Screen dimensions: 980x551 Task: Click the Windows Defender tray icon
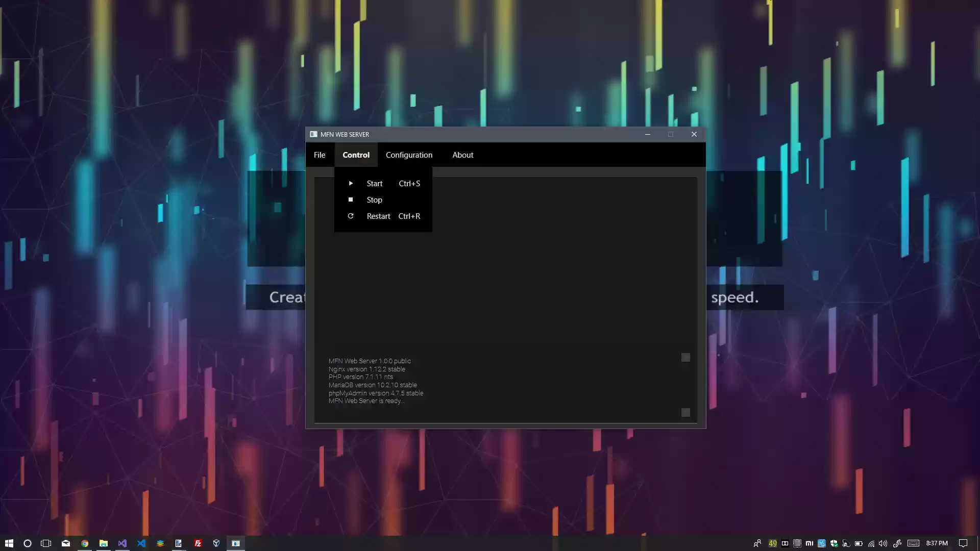[835, 543]
